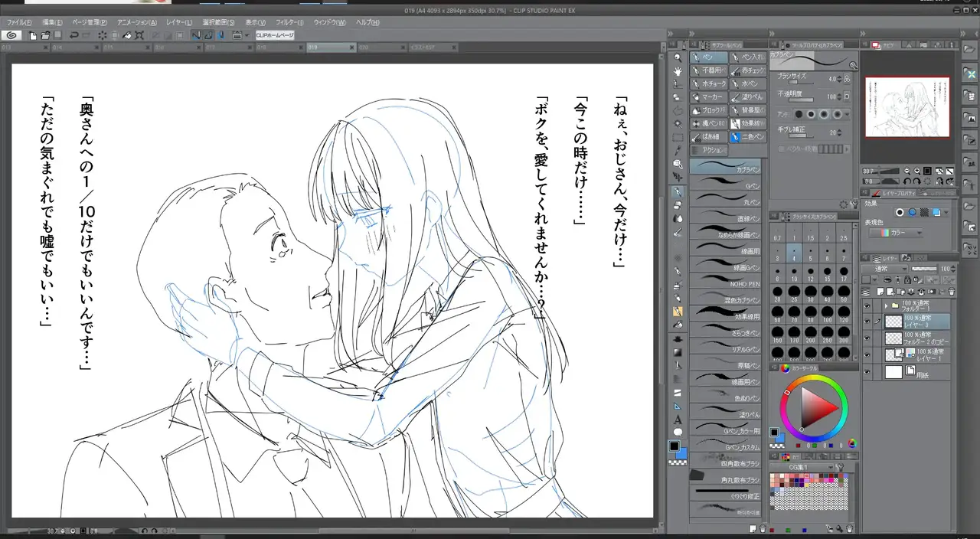
Task: Select the Text tool (A icon)
Action: pos(678,420)
